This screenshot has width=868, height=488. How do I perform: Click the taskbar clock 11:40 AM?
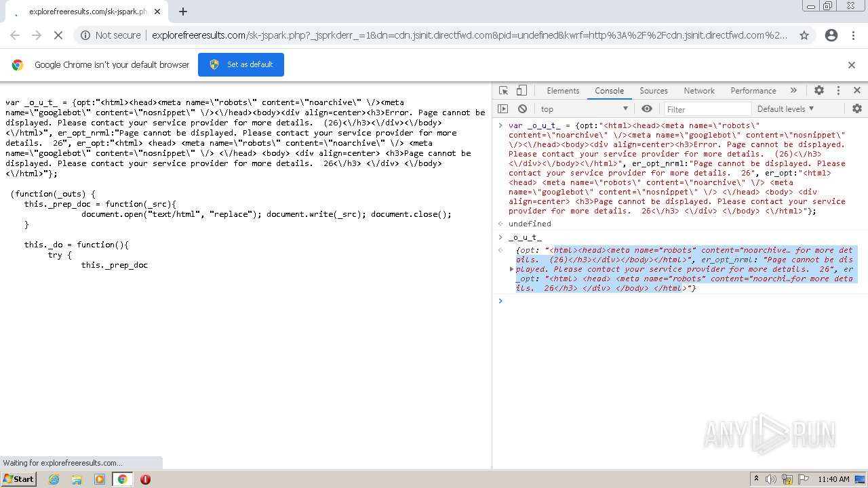coord(833,479)
